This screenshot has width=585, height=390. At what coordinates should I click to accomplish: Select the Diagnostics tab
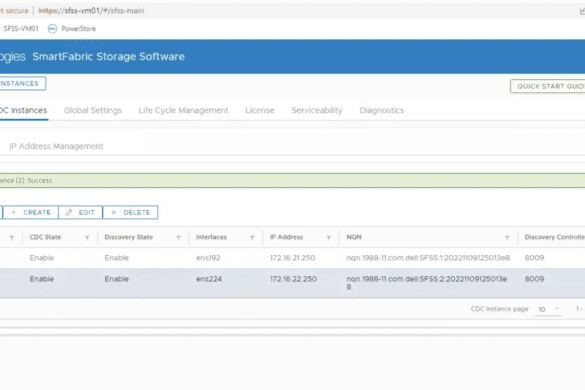coord(381,110)
